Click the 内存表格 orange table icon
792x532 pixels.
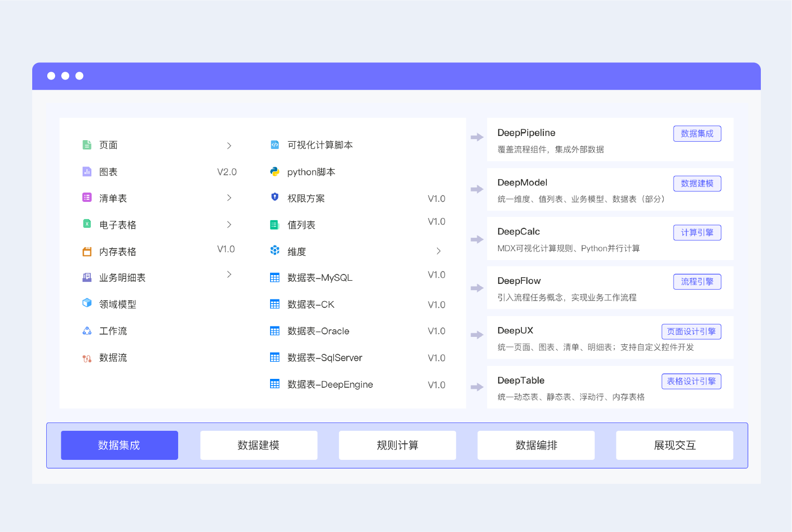(x=87, y=251)
